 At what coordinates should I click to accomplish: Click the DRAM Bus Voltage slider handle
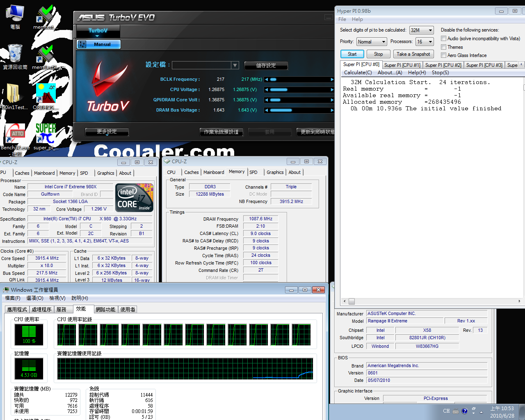tap(281, 110)
